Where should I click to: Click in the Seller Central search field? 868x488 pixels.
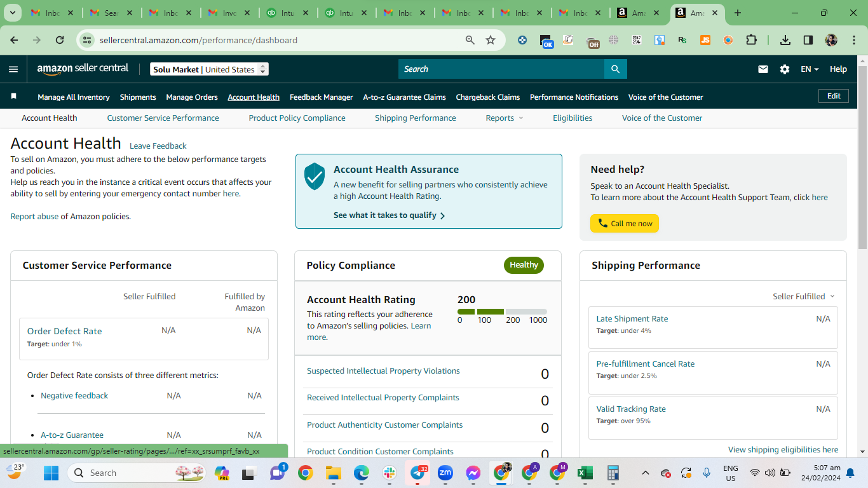501,69
